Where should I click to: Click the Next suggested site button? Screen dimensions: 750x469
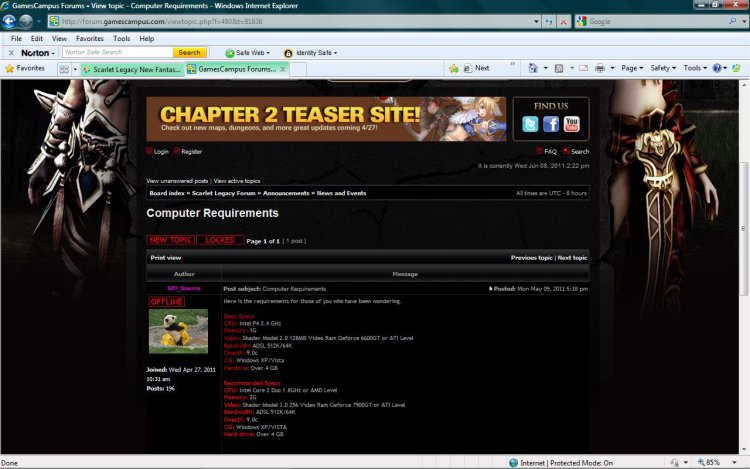pyautogui.click(x=476, y=68)
